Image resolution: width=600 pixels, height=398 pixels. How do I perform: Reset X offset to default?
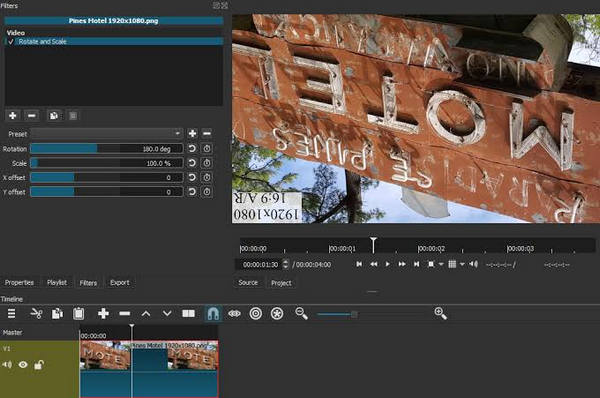[x=192, y=177]
